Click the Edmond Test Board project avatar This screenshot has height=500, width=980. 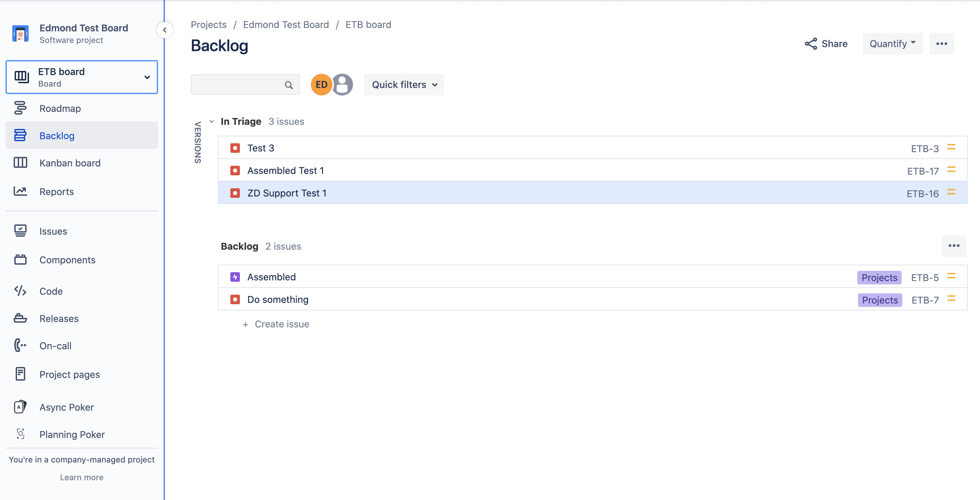(x=20, y=34)
